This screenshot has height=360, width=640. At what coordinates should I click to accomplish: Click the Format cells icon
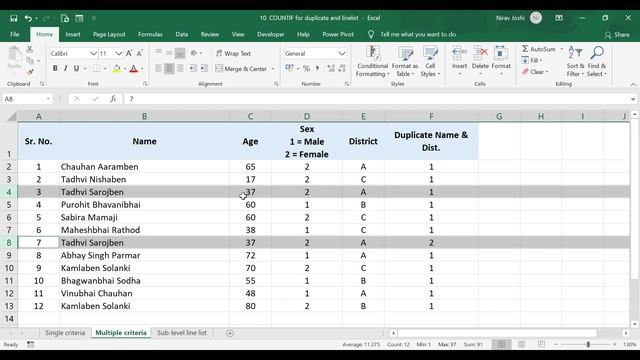501,53
